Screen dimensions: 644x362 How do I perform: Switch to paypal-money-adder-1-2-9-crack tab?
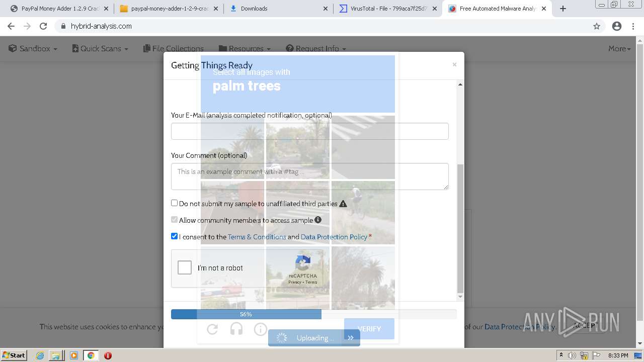point(169,9)
